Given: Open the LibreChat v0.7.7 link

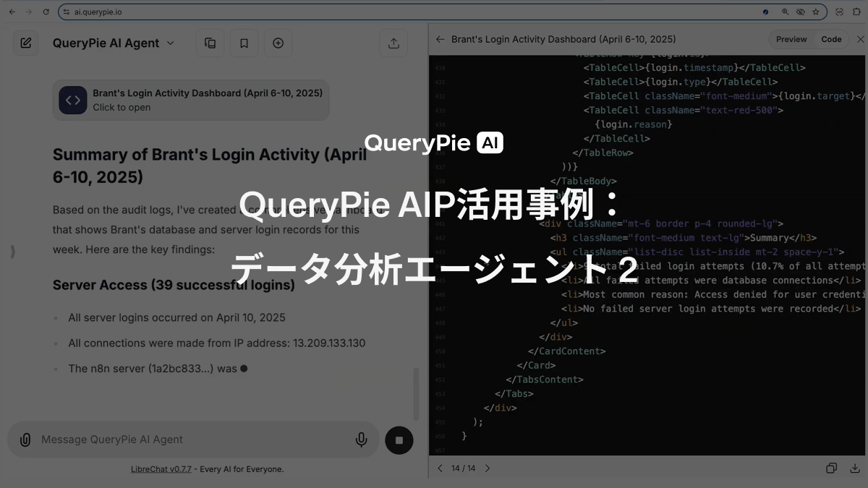Looking at the screenshot, I should (x=161, y=469).
